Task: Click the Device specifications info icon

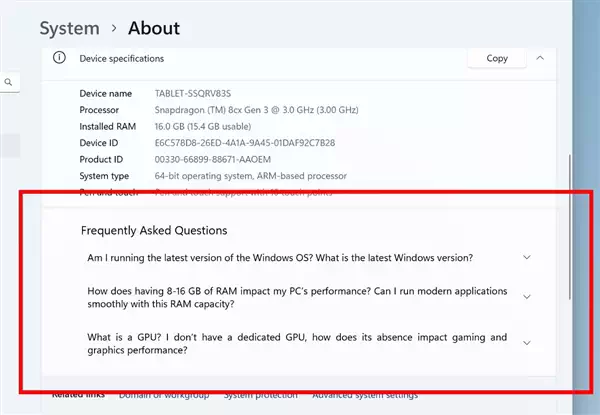Action: (x=59, y=58)
